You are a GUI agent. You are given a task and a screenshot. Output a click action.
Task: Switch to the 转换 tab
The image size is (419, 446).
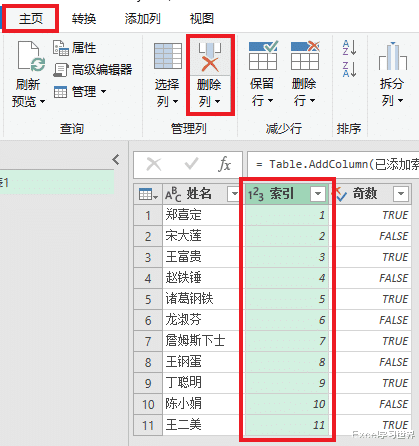tap(84, 19)
